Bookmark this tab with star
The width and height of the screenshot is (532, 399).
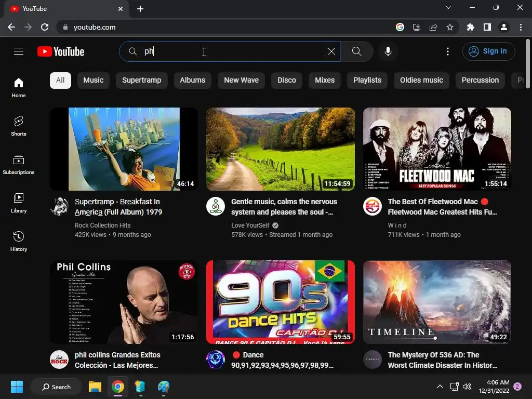pos(450,27)
